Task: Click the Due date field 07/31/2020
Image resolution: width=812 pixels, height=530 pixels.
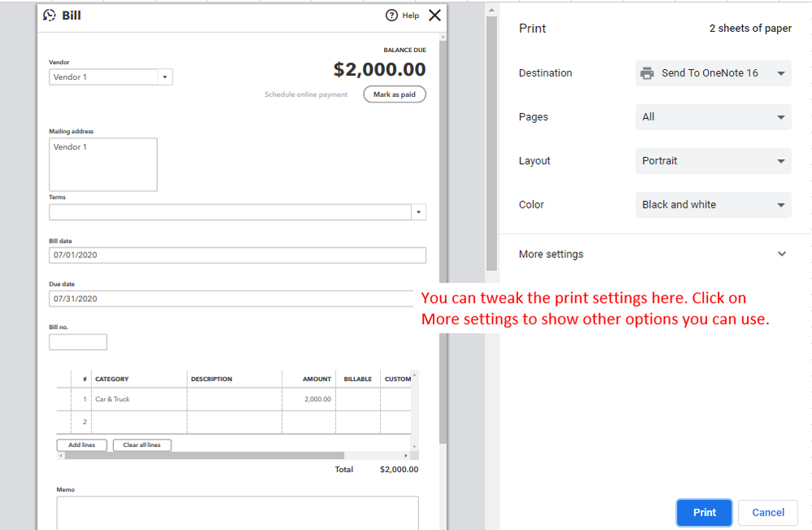Action: pyautogui.click(x=232, y=299)
